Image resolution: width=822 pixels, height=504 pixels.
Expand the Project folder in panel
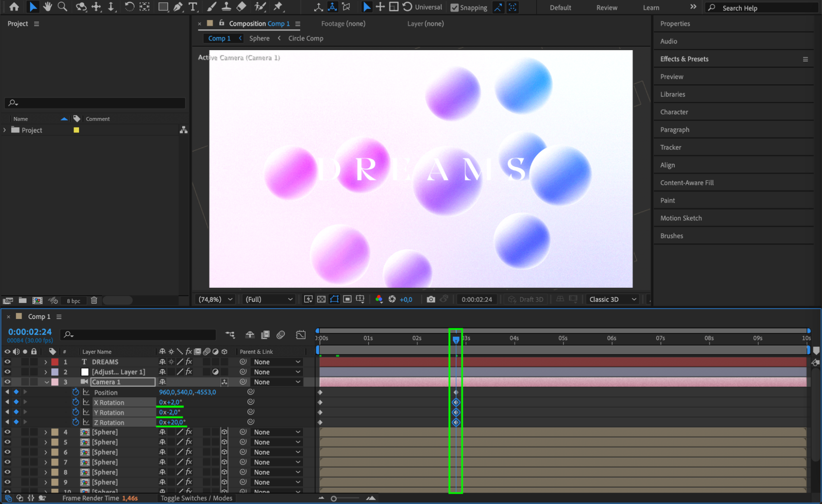pyautogui.click(x=5, y=130)
